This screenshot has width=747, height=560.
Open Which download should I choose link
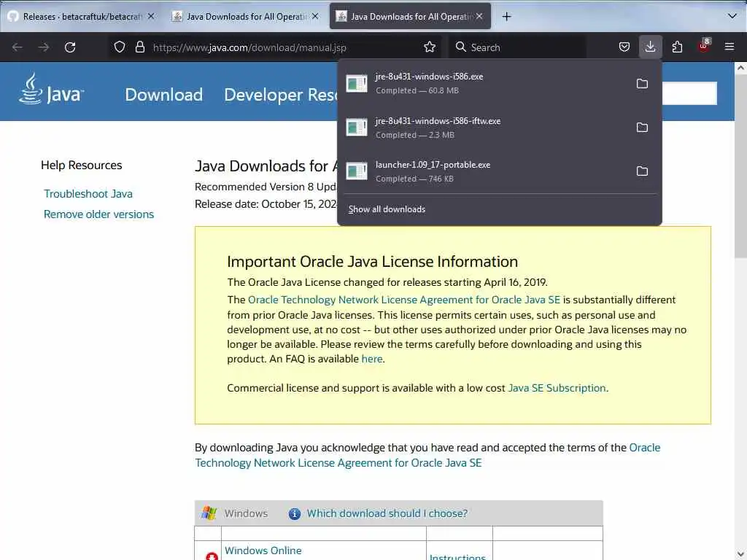387,513
